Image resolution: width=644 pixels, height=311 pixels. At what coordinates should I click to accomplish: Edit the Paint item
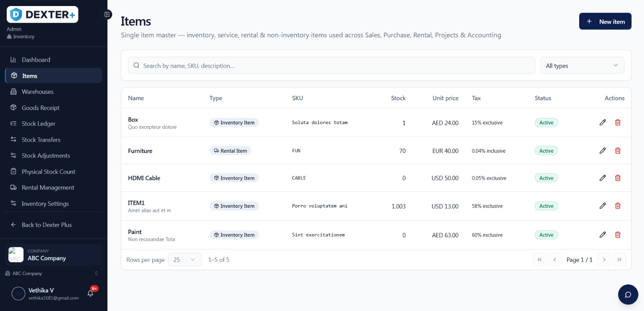click(603, 235)
